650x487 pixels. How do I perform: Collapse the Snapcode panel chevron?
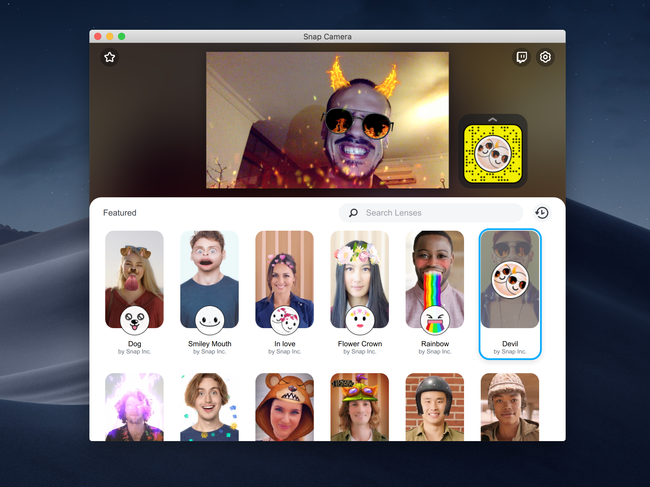coord(492,119)
